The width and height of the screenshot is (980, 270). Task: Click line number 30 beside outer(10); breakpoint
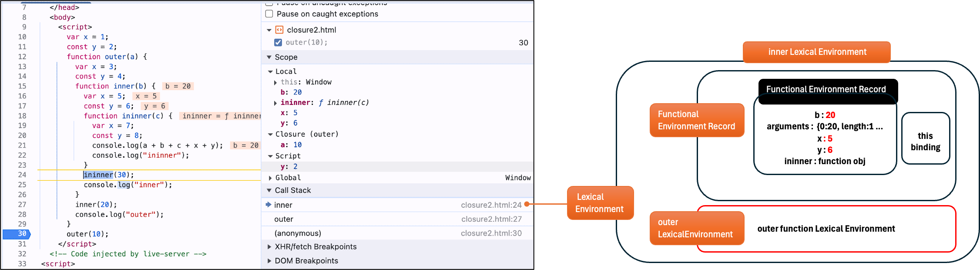point(524,43)
